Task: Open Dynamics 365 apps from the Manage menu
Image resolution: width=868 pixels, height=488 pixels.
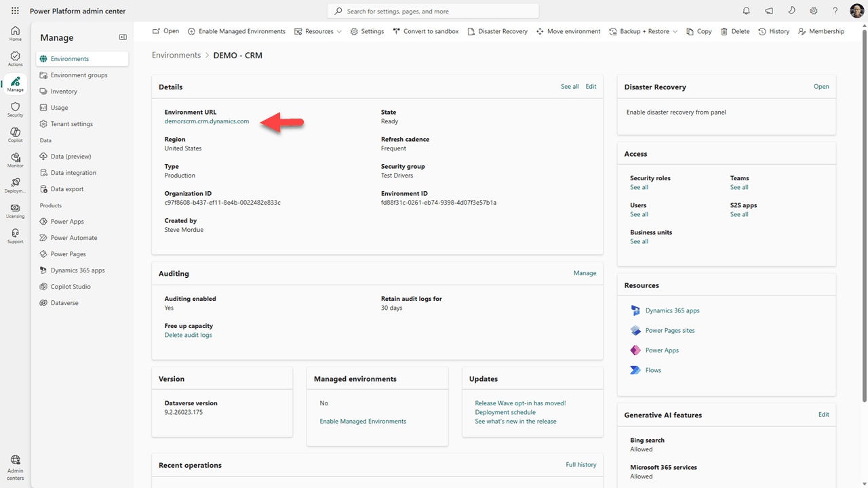Action: 78,270
